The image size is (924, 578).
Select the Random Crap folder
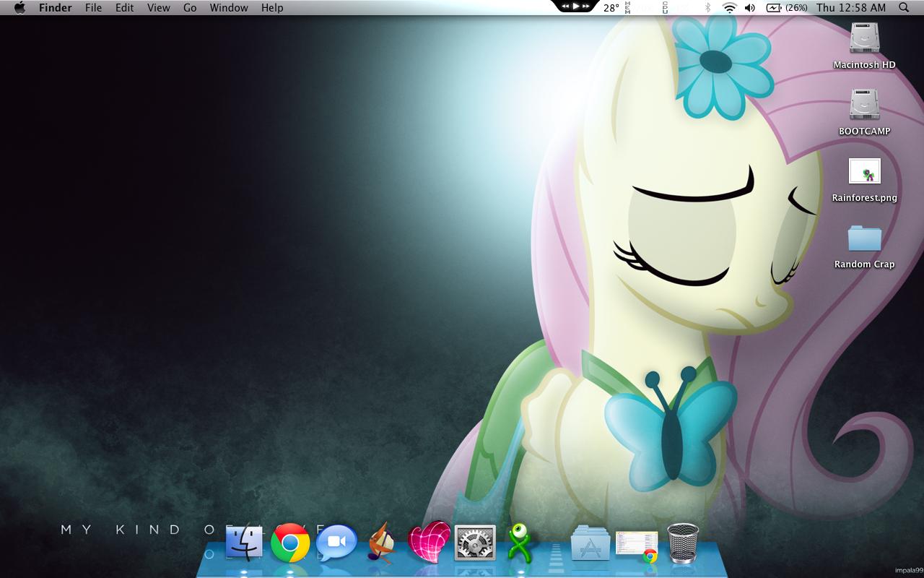tap(864, 238)
